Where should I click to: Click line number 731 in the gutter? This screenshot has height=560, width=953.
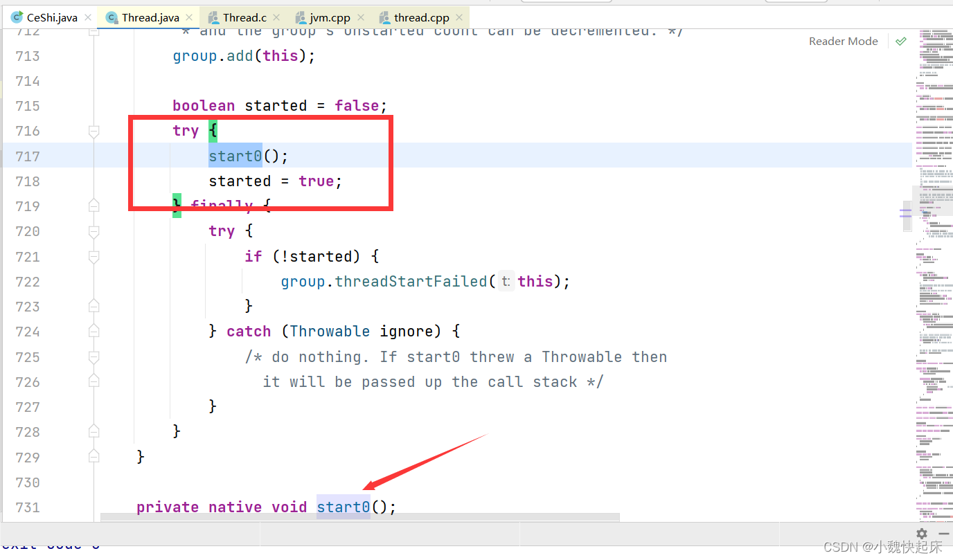coord(28,507)
